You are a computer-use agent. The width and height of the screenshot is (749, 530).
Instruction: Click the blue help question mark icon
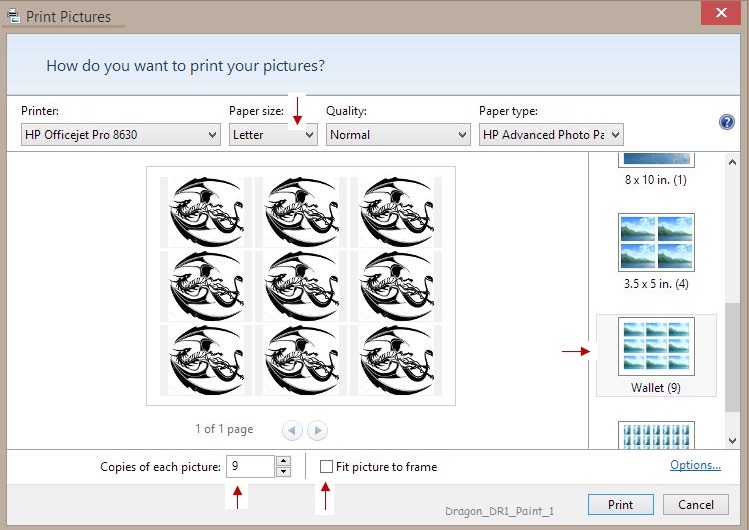[727, 122]
